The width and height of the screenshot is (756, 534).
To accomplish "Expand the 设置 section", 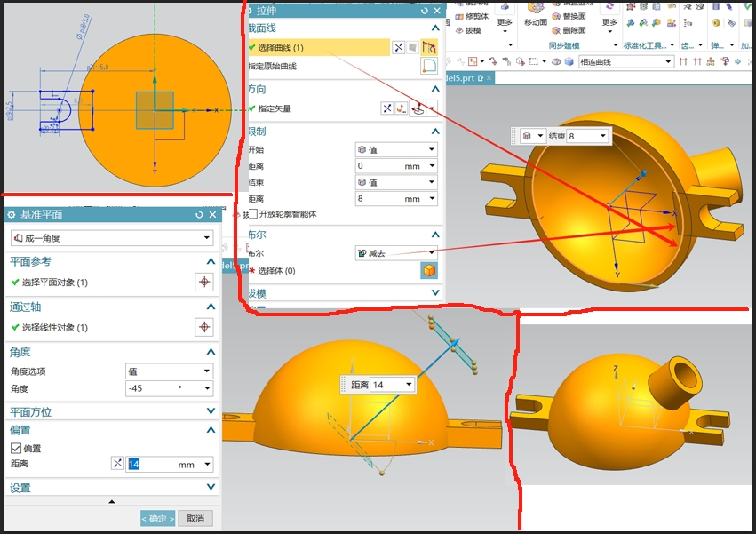I will point(211,487).
